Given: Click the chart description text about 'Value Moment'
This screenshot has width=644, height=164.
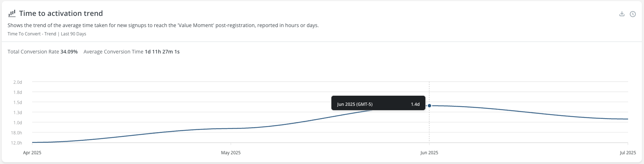Looking at the screenshot, I should [x=163, y=25].
